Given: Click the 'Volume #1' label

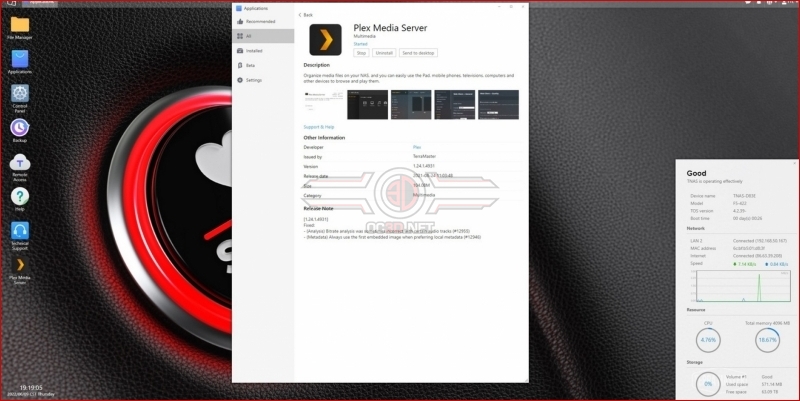Looking at the screenshot, I should tap(735, 377).
